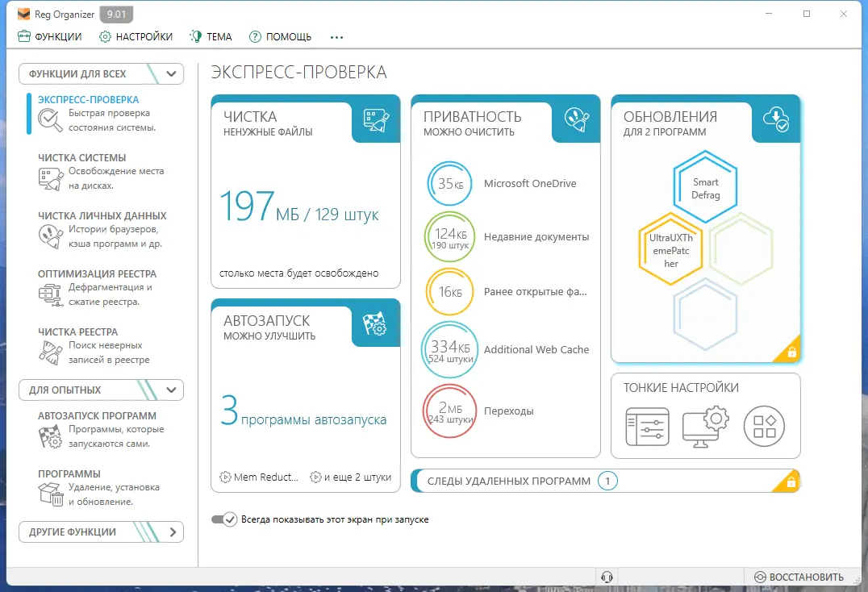Click the Mem Reduct... autostart entry

[x=259, y=477]
